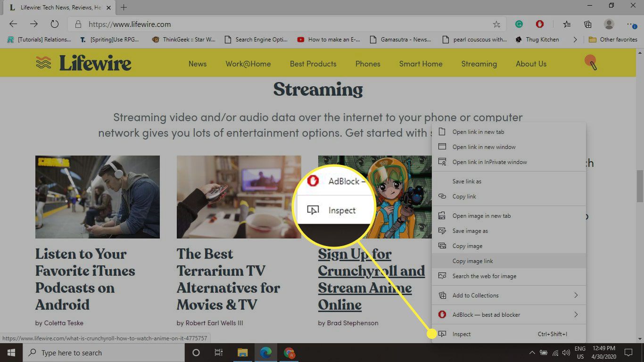Choose Open link in new window
Screen dimensions: 644x362
coord(509,147)
